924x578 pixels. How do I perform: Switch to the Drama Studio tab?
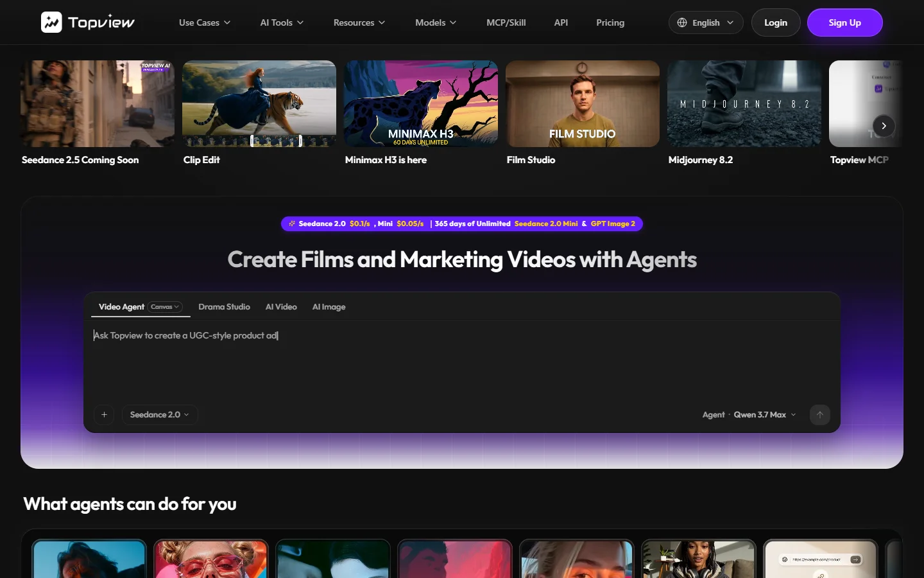click(224, 307)
